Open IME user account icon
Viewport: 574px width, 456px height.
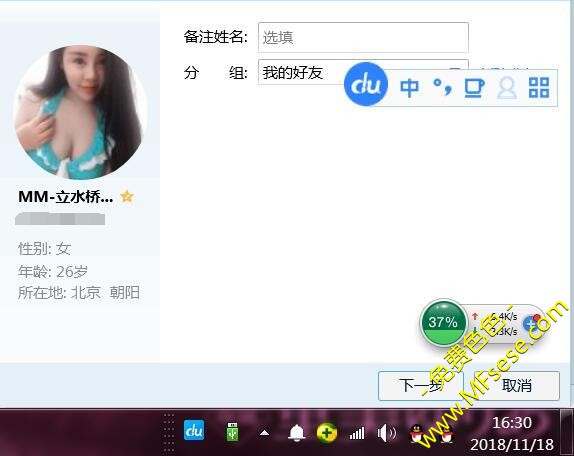[507, 88]
